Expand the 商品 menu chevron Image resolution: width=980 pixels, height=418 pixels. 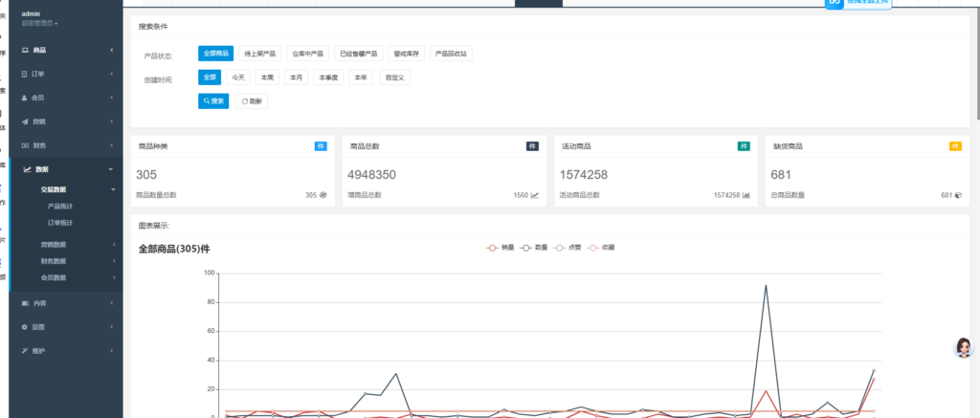click(x=112, y=50)
